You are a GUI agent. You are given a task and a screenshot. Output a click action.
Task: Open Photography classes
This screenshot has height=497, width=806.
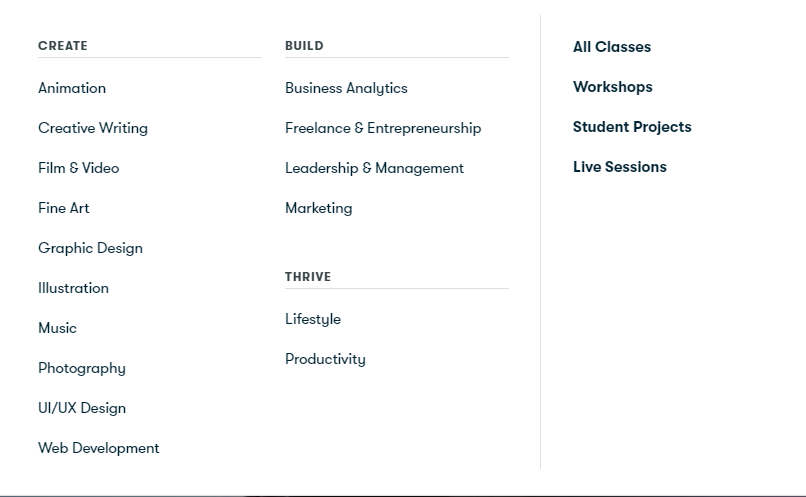(82, 368)
